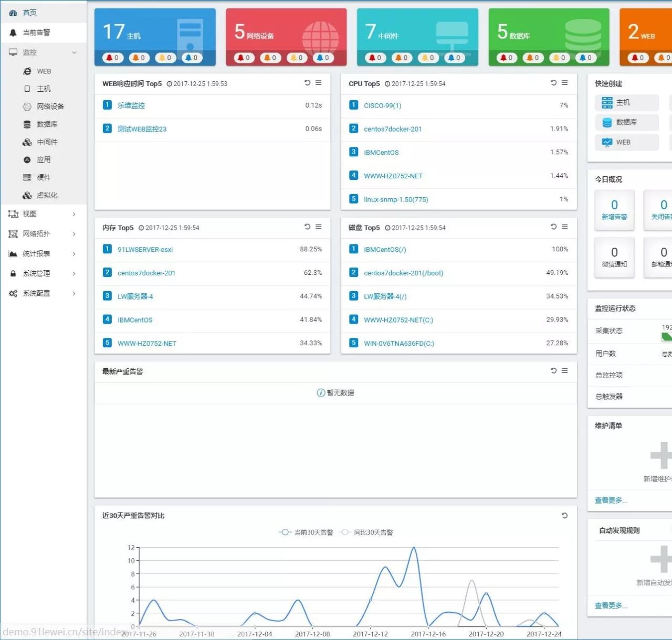Viewport: 672px width, 640px height.
Task: Expand the 视图 sidebar menu
Action: (x=43, y=214)
